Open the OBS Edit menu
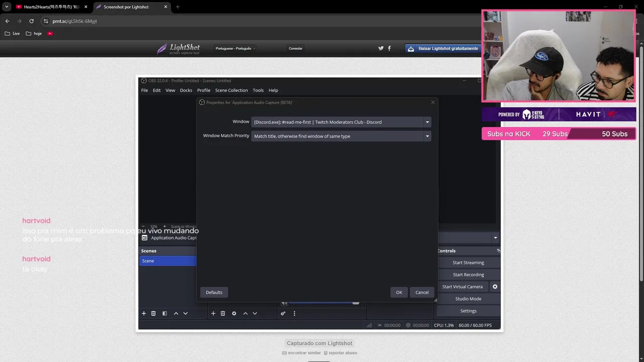644x362 pixels. coord(157,90)
